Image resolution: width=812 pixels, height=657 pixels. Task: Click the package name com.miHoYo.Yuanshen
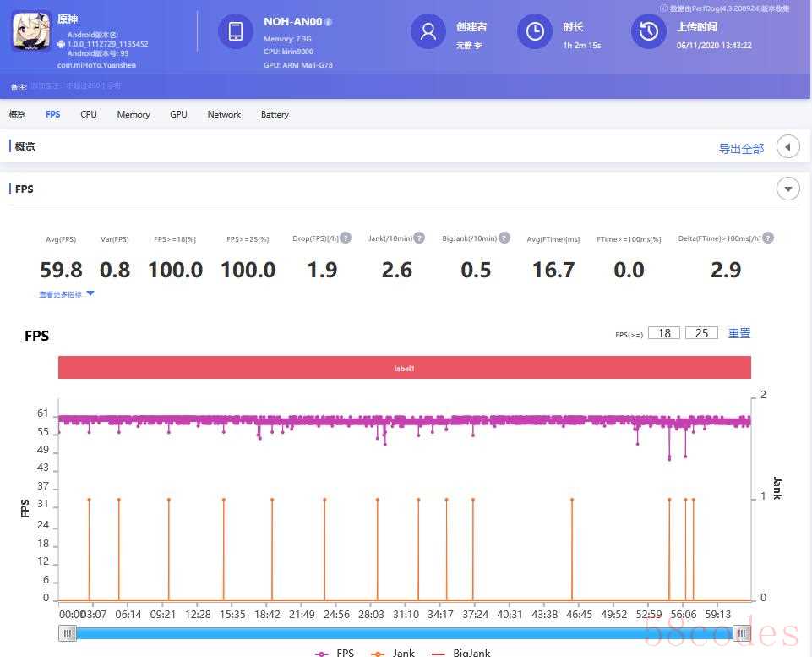[x=97, y=65]
